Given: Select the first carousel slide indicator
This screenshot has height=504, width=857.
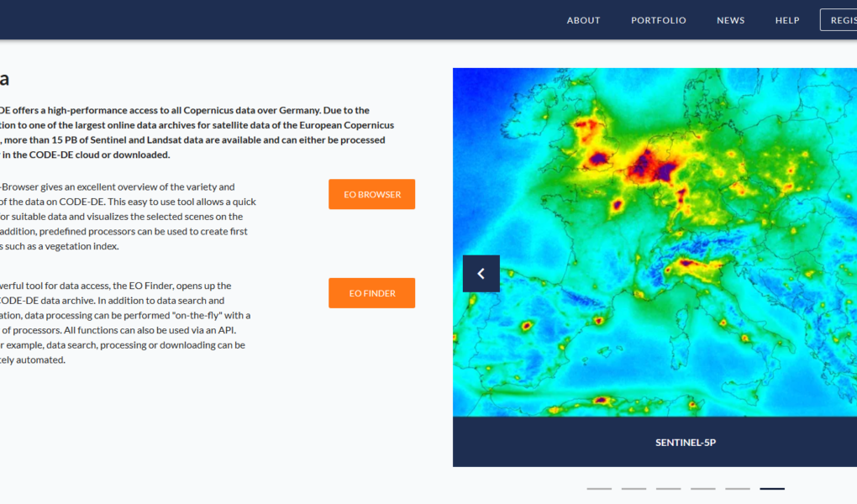Looking at the screenshot, I should (598, 488).
